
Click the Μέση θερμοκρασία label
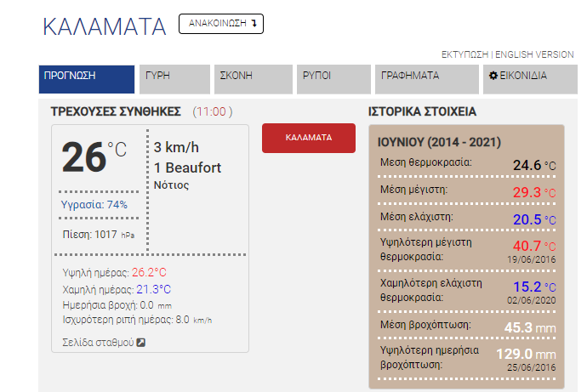coord(426,162)
